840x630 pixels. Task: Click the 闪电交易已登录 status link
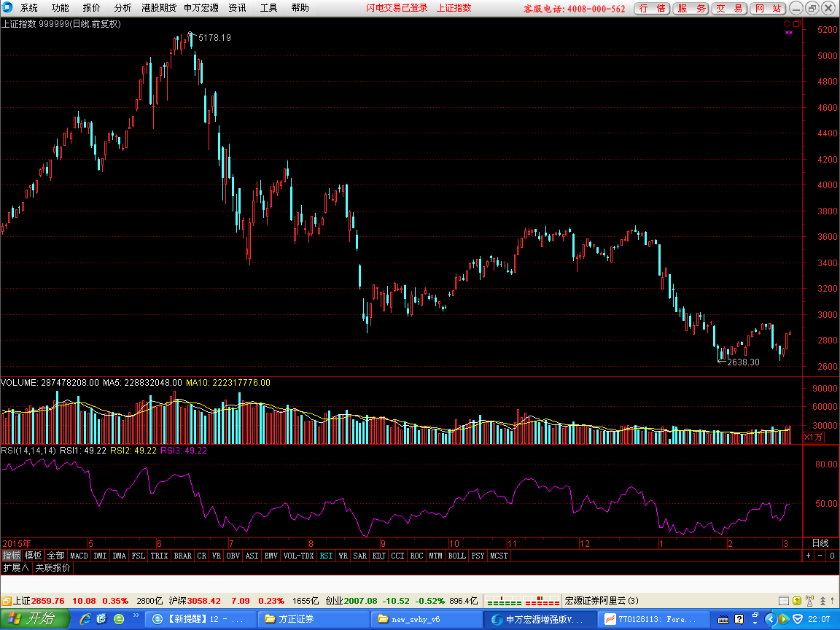click(x=397, y=8)
